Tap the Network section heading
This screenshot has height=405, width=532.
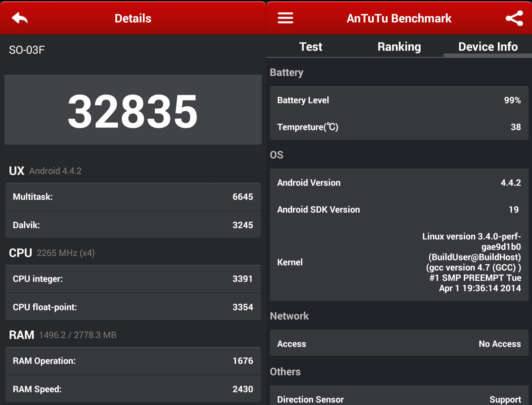coord(289,316)
